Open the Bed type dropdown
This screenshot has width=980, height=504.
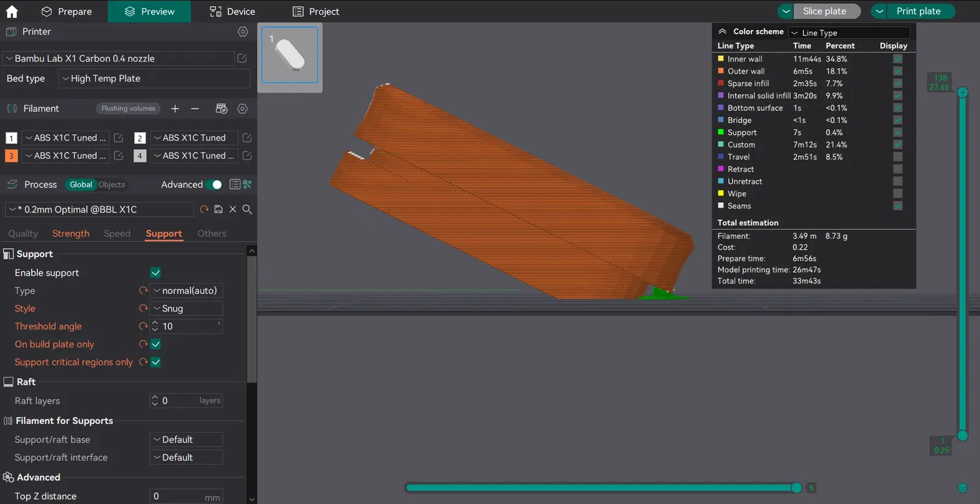[154, 78]
